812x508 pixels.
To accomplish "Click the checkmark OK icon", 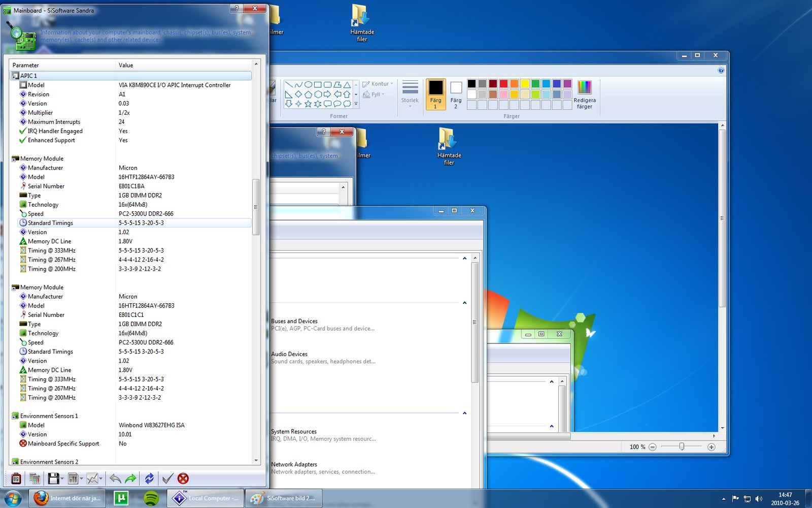I will click(x=167, y=479).
